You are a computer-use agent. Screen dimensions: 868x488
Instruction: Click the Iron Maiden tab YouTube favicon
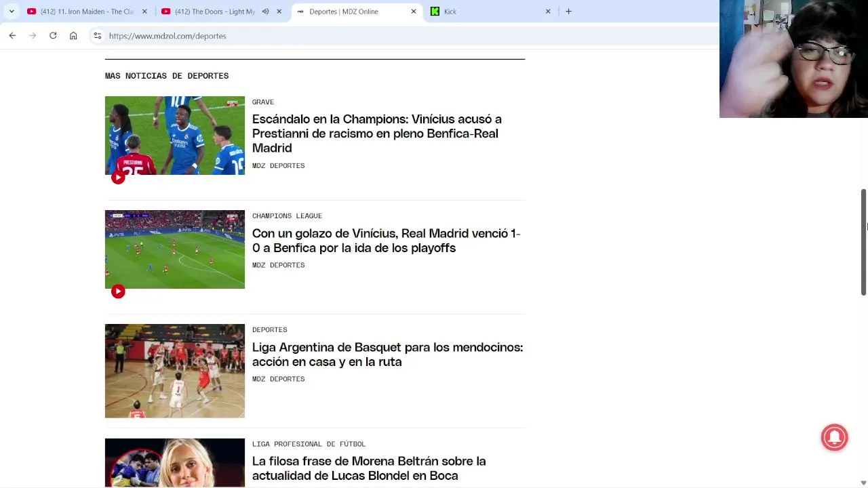coord(31,12)
